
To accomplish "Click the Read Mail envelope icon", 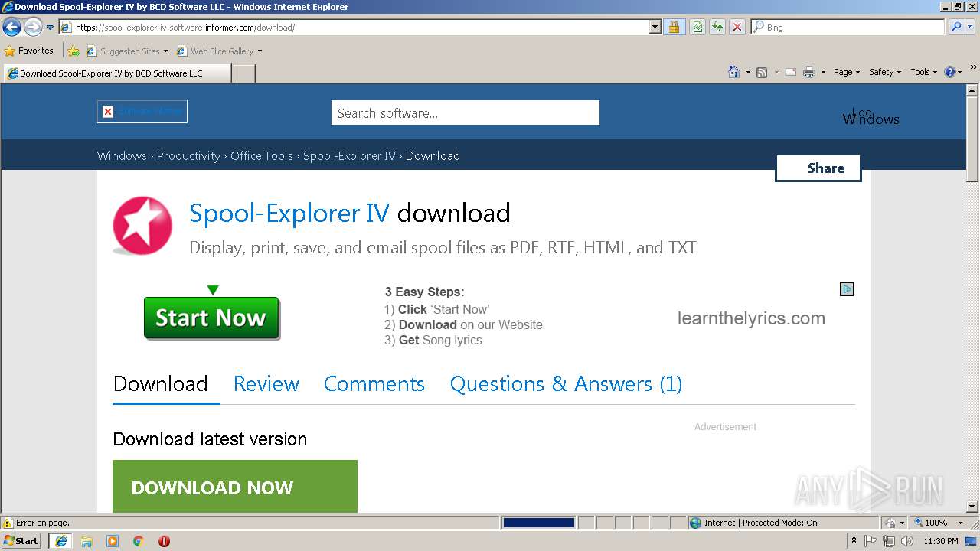I will click(791, 72).
